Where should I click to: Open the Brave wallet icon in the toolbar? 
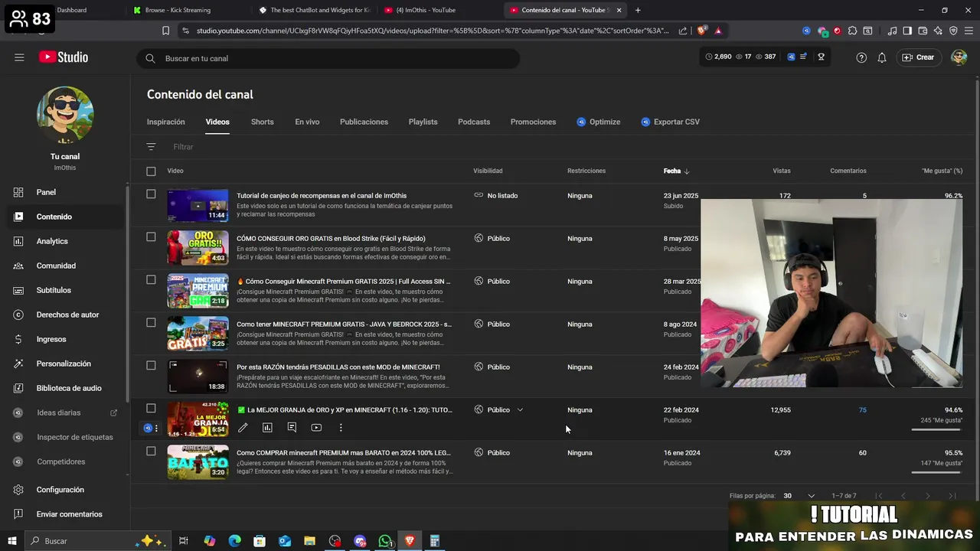[923, 31]
